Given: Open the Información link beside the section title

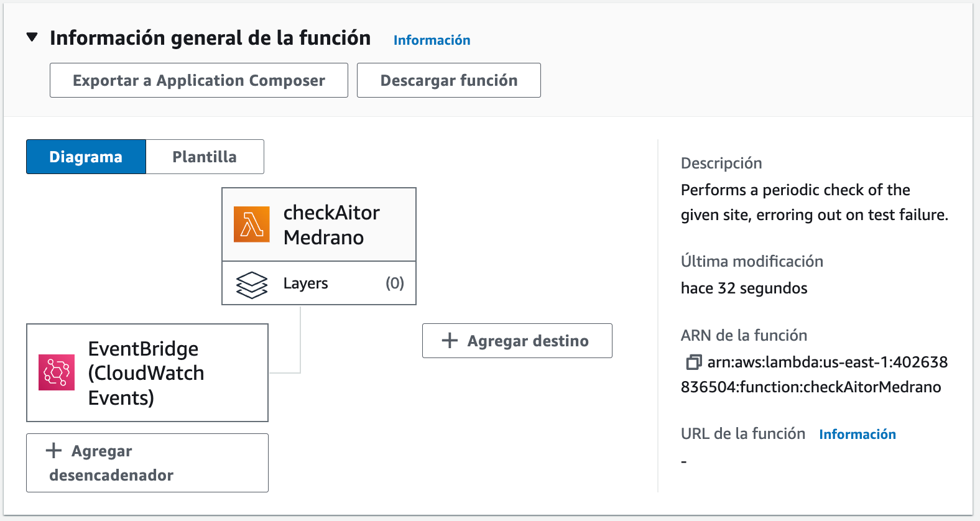Looking at the screenshot, I should pyautogui.click(x=432, y=40).
